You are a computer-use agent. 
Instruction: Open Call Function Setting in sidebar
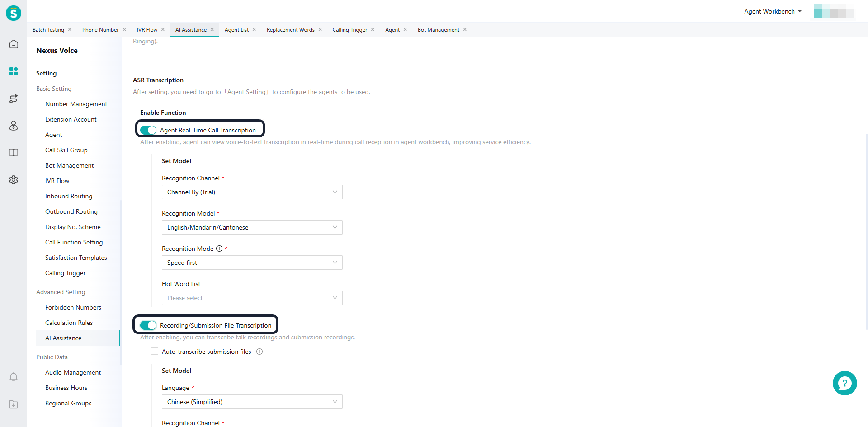click(74, 242)
